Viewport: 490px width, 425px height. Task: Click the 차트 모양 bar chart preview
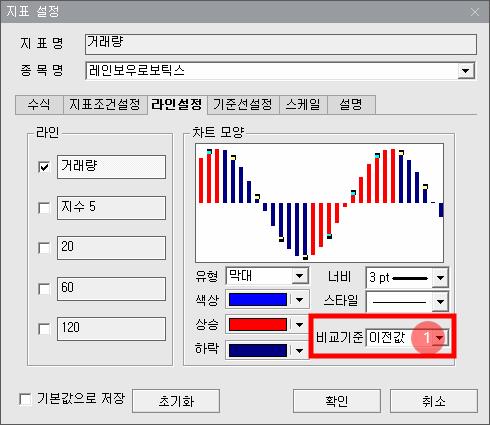319,203
